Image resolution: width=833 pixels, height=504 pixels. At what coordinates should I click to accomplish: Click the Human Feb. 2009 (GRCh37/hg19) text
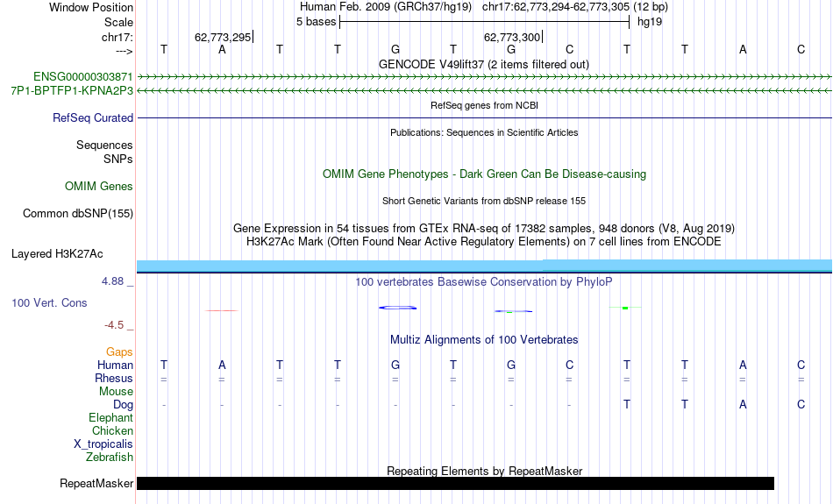[386, 7]
